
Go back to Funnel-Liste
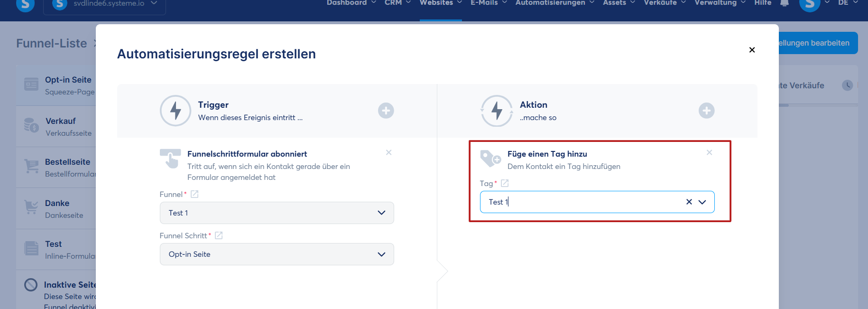point(52,43)
